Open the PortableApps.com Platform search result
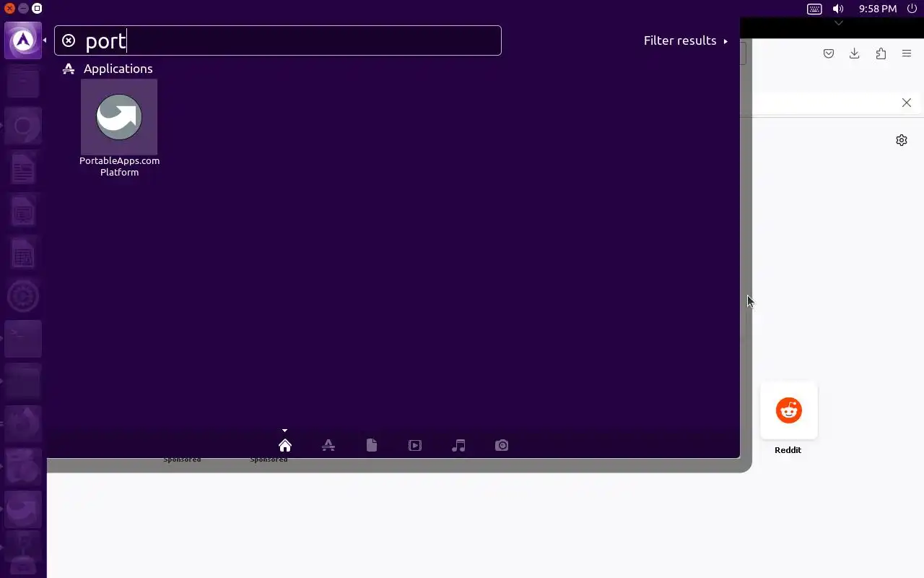The width and height of the screenshot is (924, 578). click(119, 129)
